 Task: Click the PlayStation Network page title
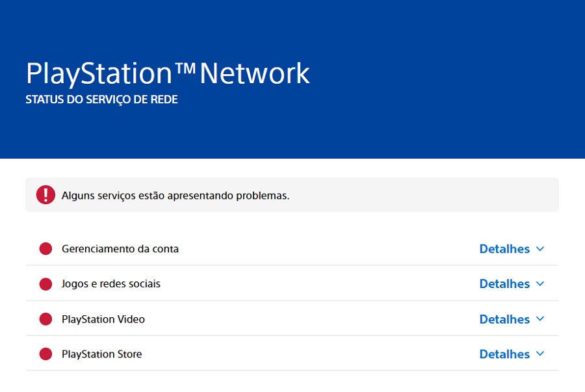[x=168, y=74]
